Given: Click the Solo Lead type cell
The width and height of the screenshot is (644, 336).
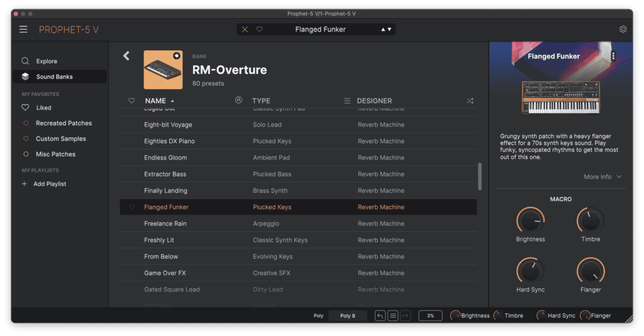Looking at the screenshot, I should click(x=267, y=125).
